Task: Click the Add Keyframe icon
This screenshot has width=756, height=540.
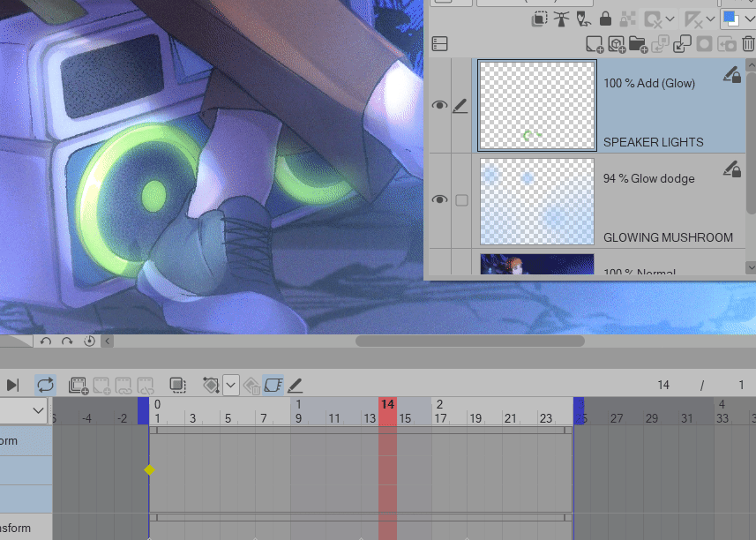Action: point(211,386)
